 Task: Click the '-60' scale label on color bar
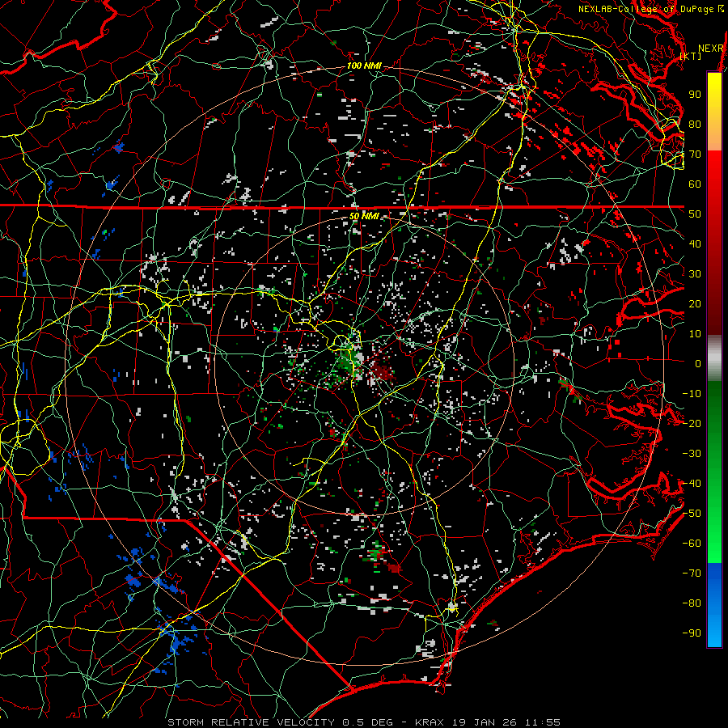[x=692, y=544]
